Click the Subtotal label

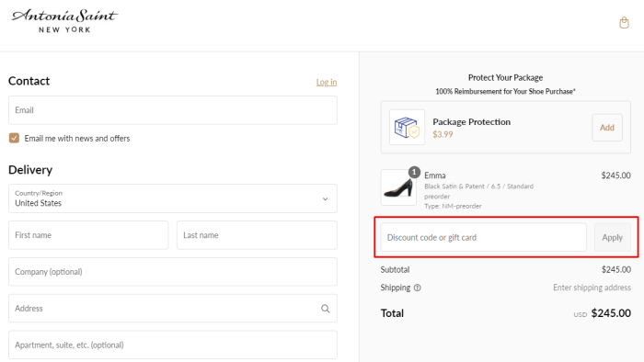pos(395,270)
